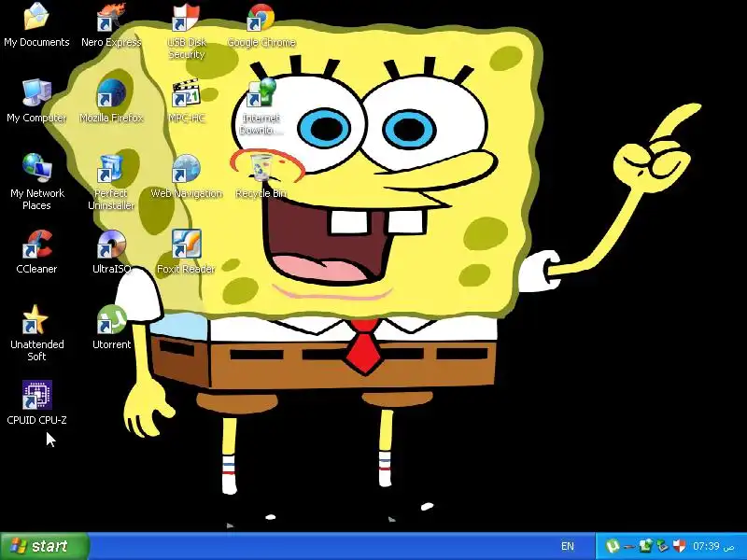Open the My Documents desktop folder
The image size is (747, 560).
click(36, 25)
